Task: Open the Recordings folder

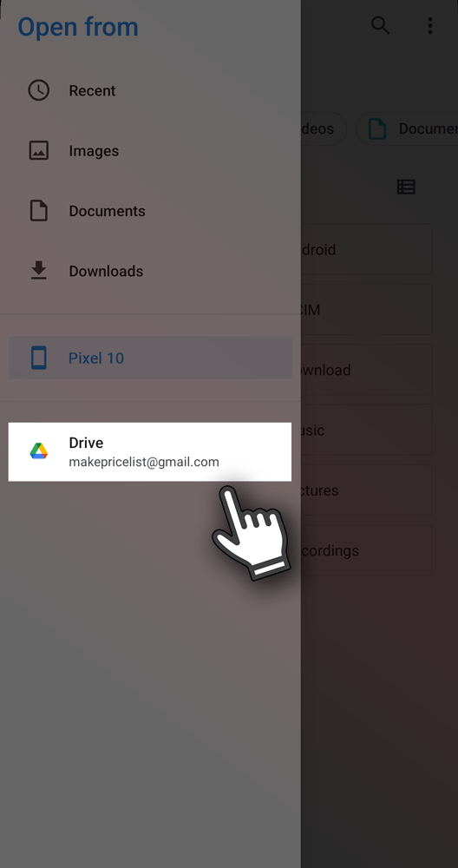Action: tap(366, 550)
